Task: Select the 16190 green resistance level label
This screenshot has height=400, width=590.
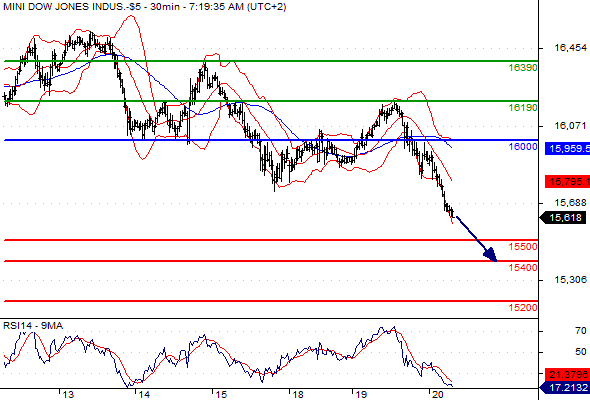Action: pos(523,108)
